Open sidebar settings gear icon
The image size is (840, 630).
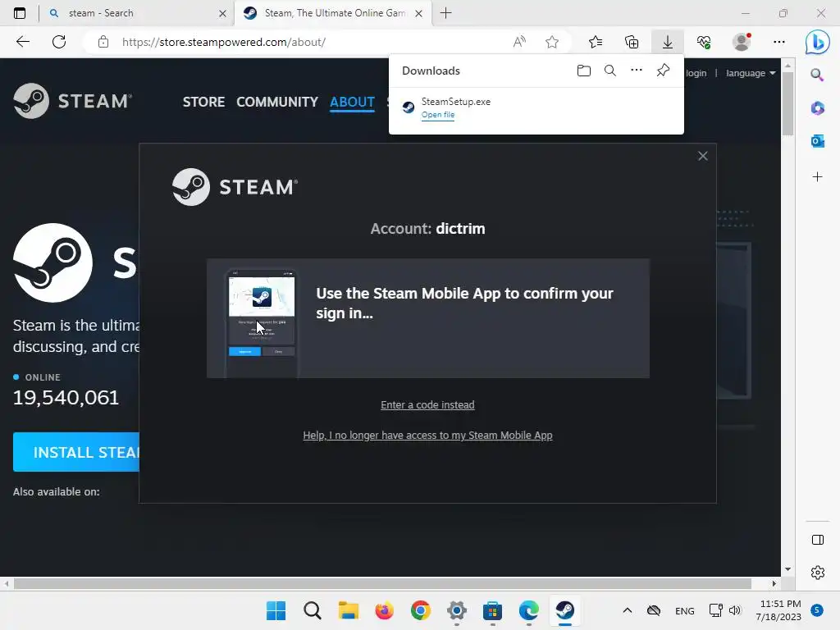818,573
